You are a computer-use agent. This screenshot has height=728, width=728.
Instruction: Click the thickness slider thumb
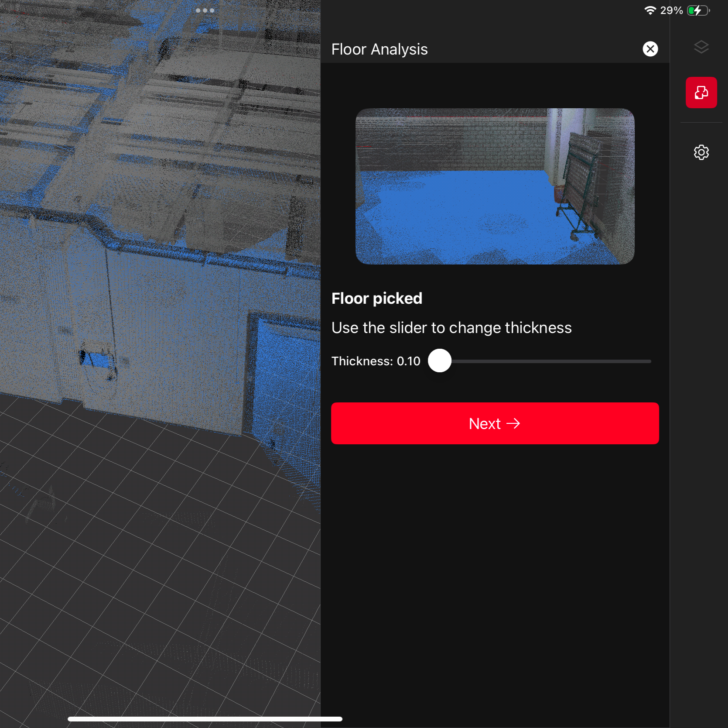pyautogui.click(x=440, y=361)
